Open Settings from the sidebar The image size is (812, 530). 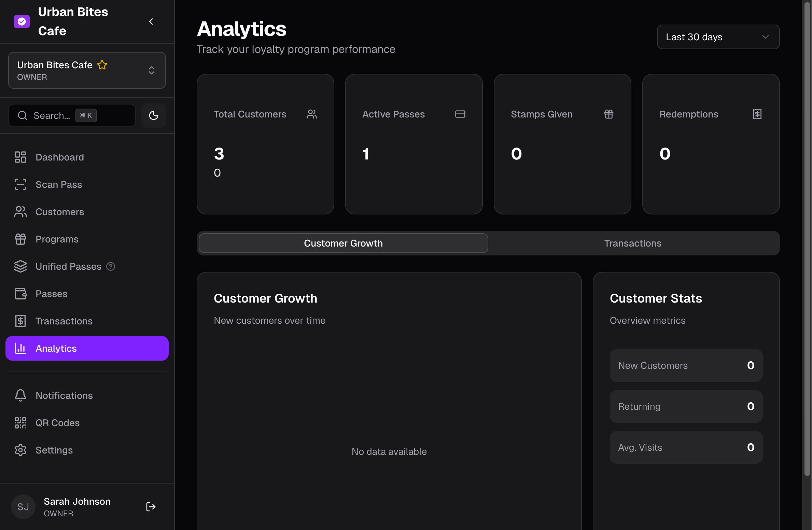click(20, 450)
